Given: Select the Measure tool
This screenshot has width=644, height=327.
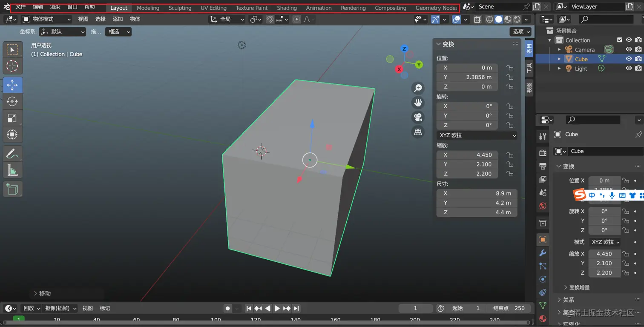Looking at the screenshot, I should click(x=12, y=170).
